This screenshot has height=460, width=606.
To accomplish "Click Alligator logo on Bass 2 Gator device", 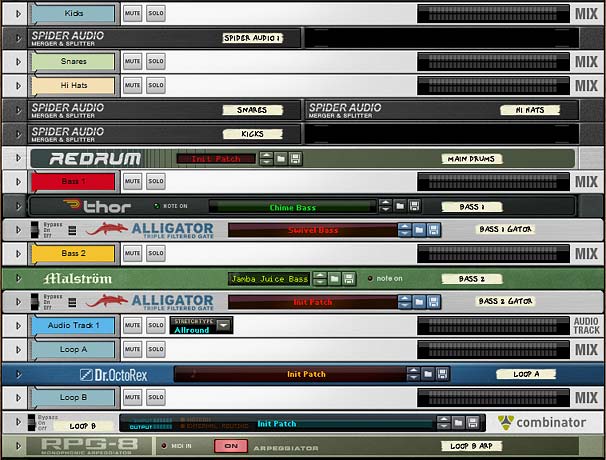I will pos(150,302).
